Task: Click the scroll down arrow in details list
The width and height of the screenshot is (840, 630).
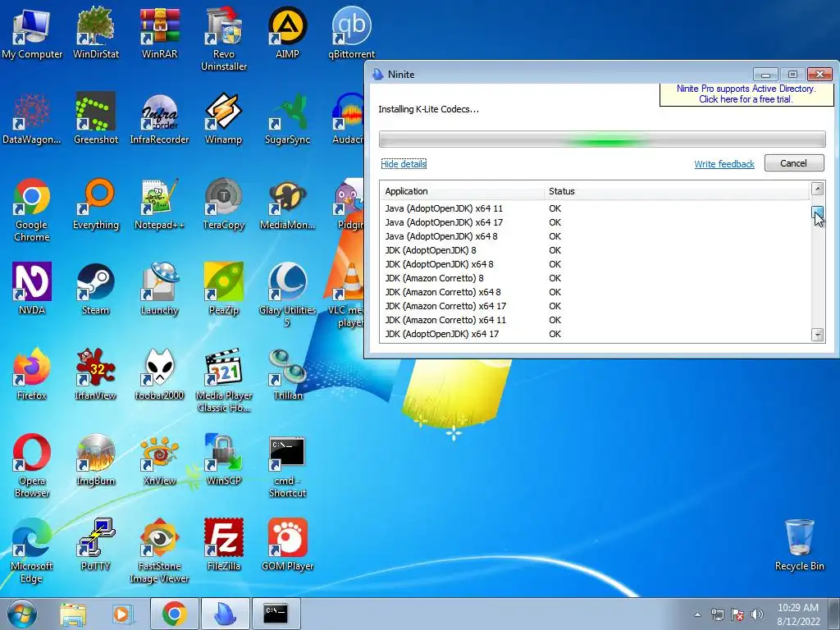Action: (x=817, y=335)
